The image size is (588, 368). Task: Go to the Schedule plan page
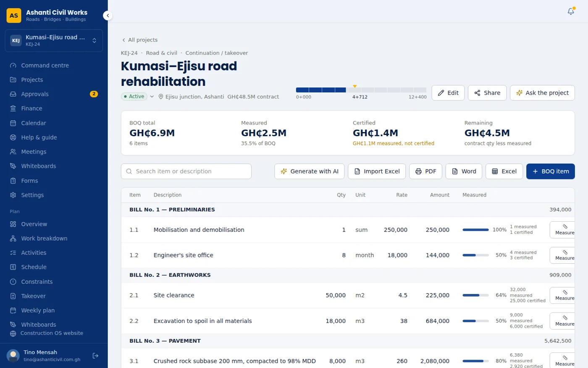pyautogui.click(x=54, y=267)
